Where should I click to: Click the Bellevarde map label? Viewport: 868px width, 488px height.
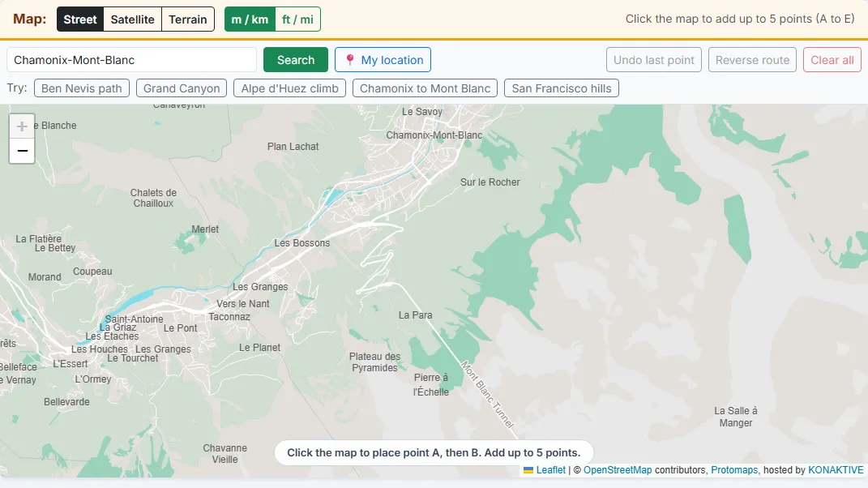point(66,402)
